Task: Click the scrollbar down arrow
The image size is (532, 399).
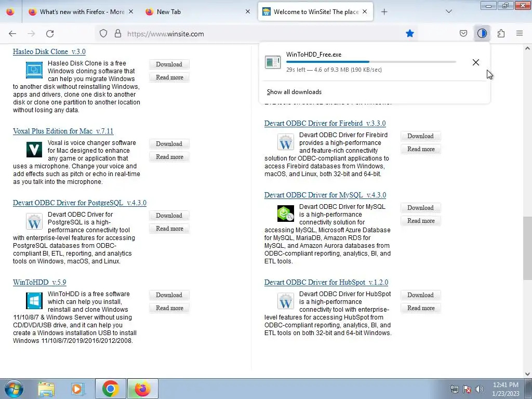Action: coord(527,374)
